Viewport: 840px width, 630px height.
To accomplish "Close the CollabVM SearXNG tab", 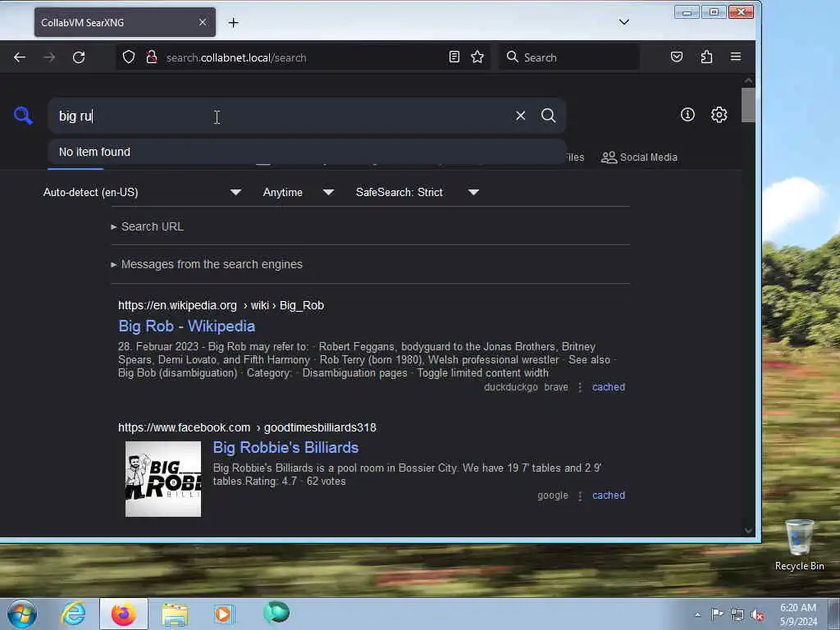I will 203,22.
